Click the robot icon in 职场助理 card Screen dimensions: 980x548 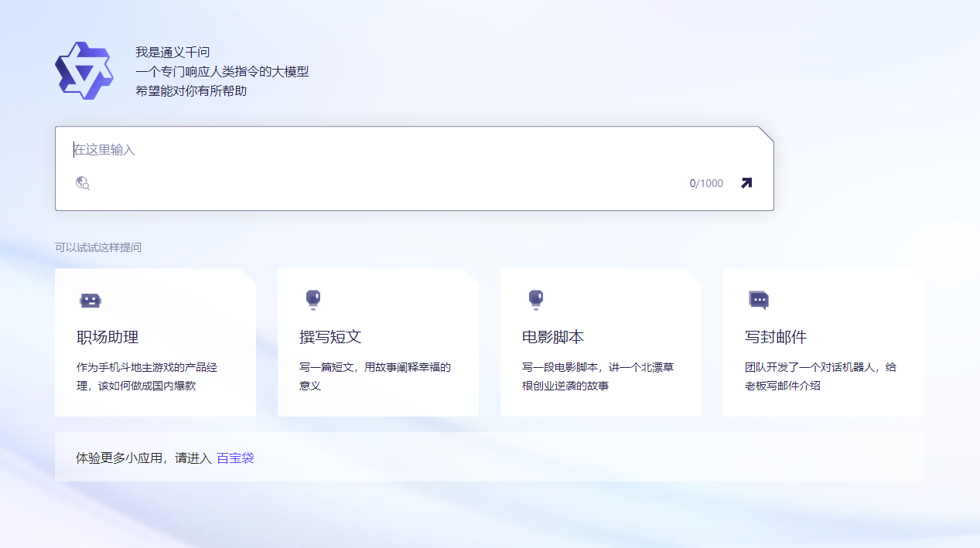click(90, 301)
